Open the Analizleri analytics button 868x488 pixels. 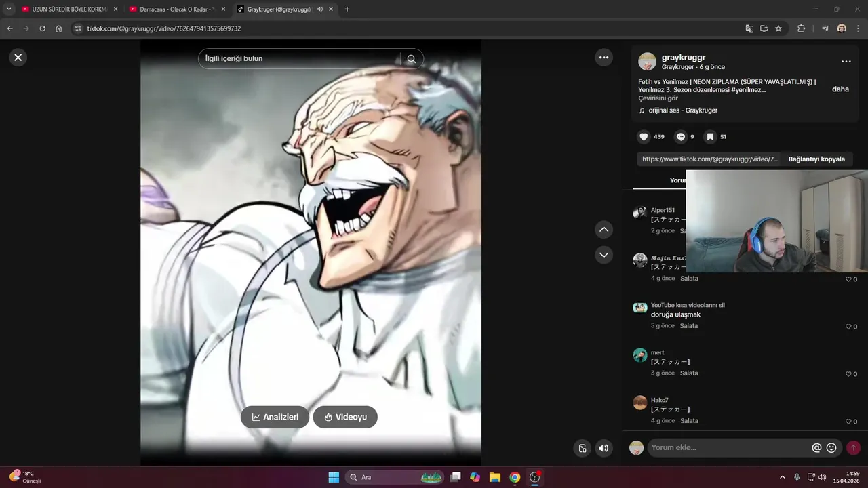click(x=275, y=417)
